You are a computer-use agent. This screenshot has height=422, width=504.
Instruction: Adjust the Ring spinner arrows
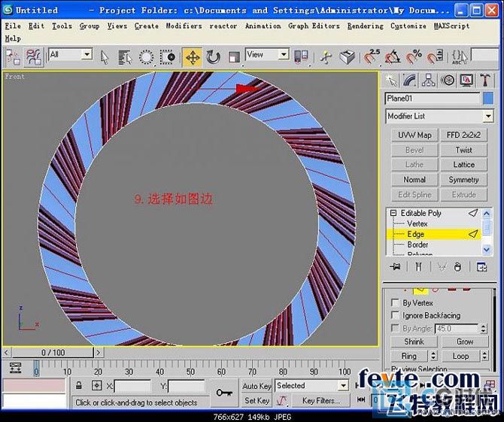pos(433,356)
